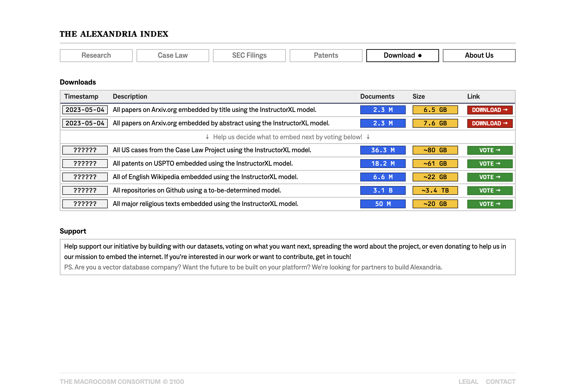The image size is (582, 392).
Task: Vote for USPTO patents embeddings
Action: click(490, 164)
